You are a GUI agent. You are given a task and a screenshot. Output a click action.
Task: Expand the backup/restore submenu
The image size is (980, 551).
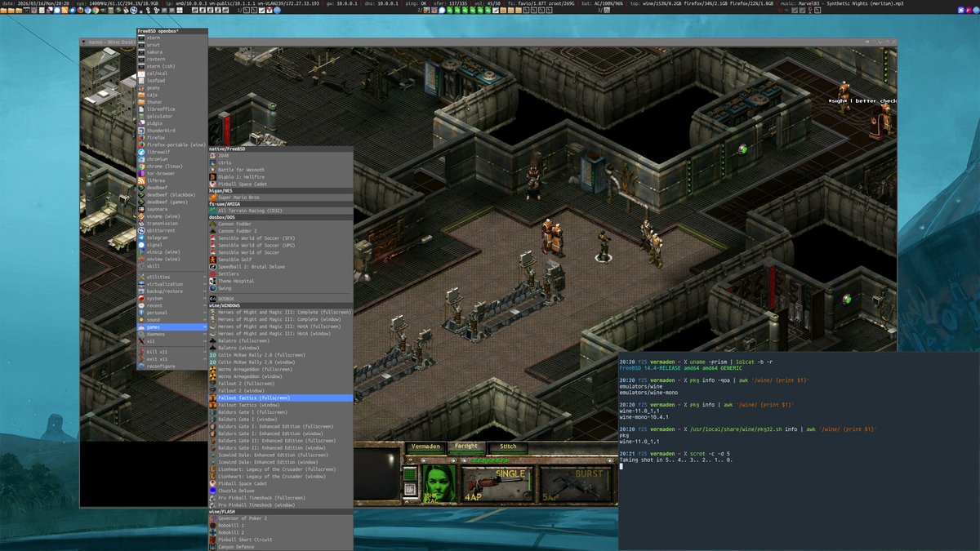[172, 291]
